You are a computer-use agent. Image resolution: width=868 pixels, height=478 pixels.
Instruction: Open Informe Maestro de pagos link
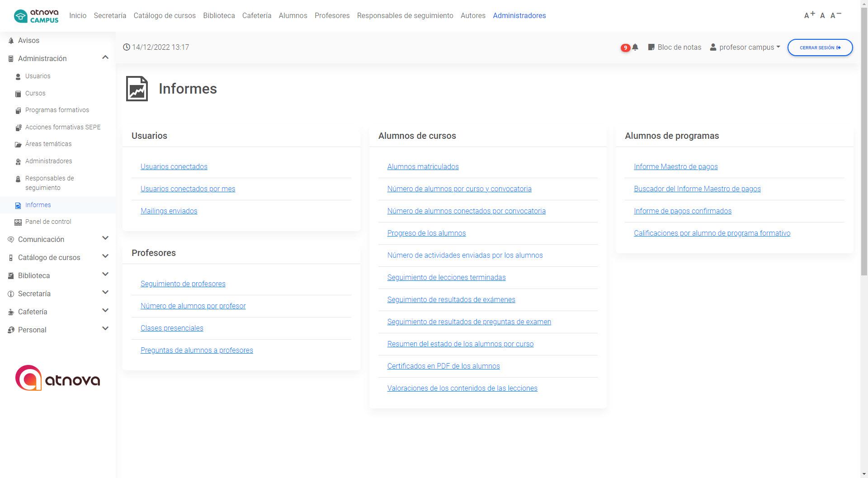click(675, 167)
